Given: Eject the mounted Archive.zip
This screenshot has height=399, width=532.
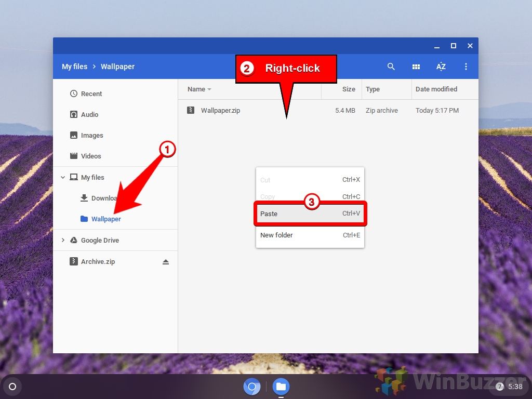Looking at the screenshot, I should coord(166,262).
